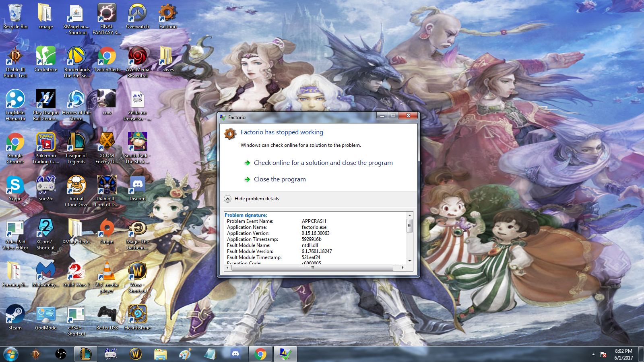Select the XCom2 Shortcut icon
The width and height of the screenshot is (644, 362).
[46, 234]
